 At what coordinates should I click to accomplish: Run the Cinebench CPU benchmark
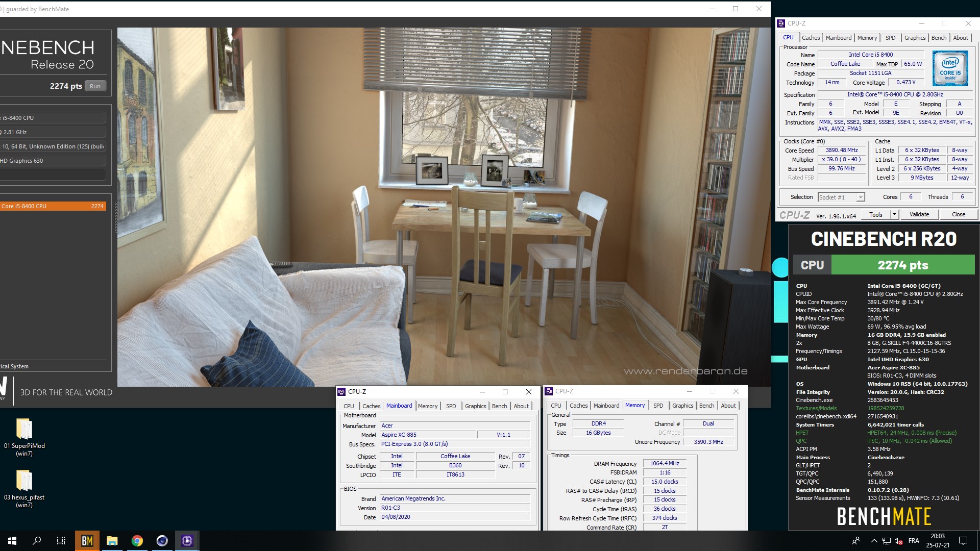point(95,86)
